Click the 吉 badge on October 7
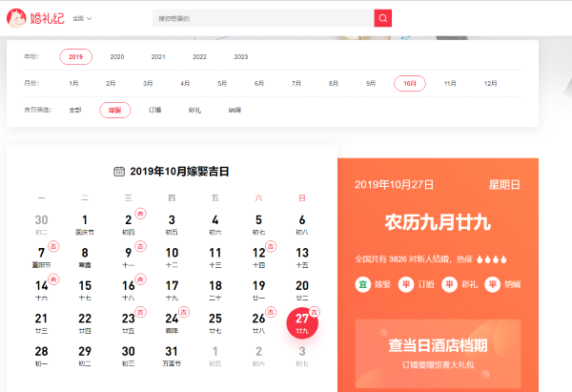This screenshot has height=392, width=572. [x=53, y=246]
